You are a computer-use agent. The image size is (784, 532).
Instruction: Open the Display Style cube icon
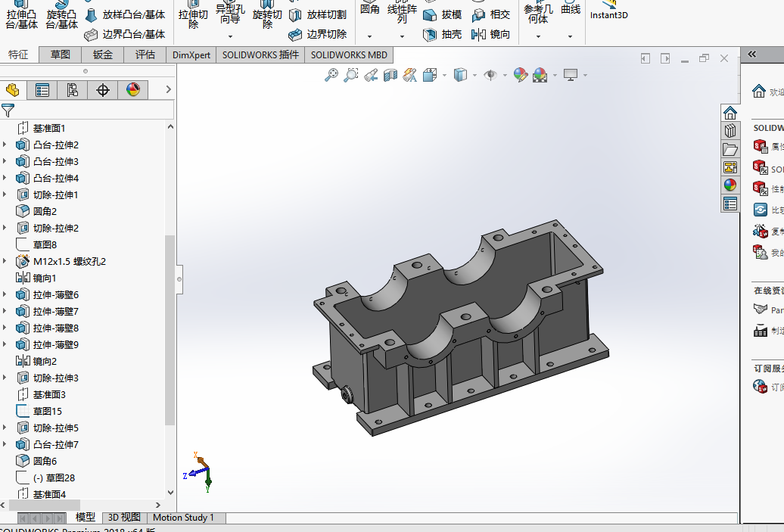tap(460, 75)
